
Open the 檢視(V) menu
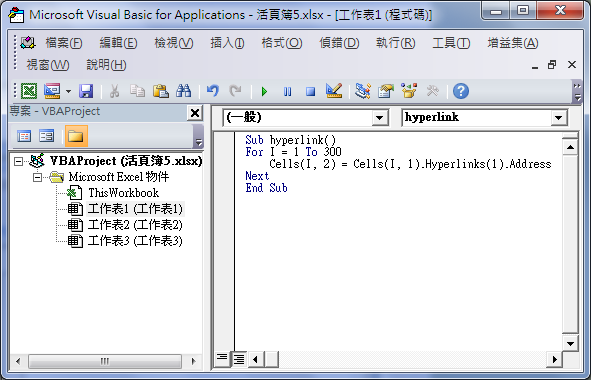tap(174, 43)
